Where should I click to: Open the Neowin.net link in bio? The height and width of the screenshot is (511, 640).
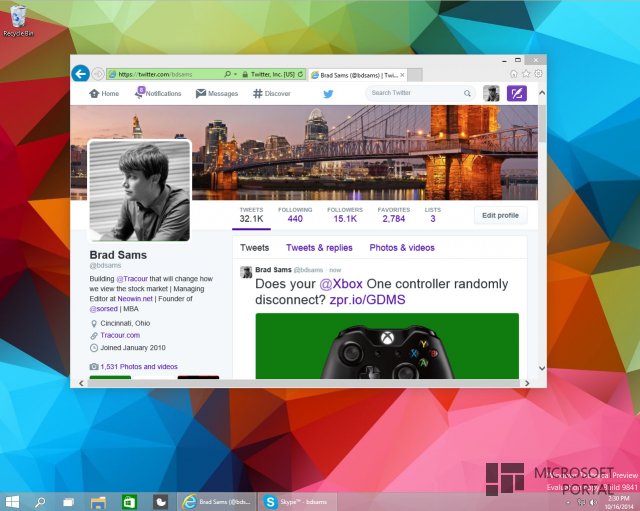point(135,299)
